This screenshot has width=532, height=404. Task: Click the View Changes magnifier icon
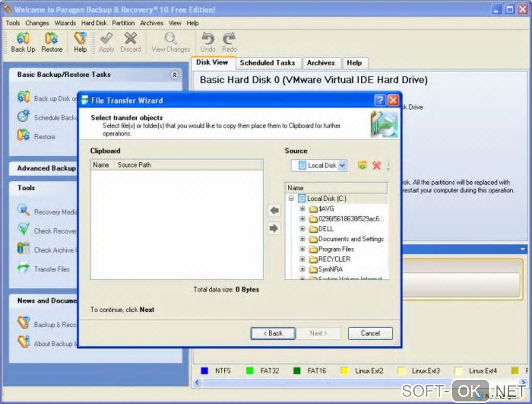pyautogui.click(x=171, y=38)
